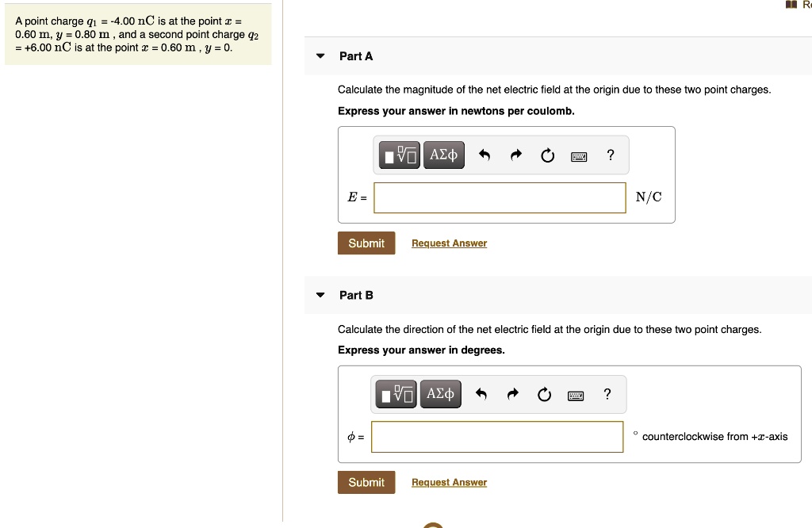Click redo arrow in Part A toolbar
This screenshot has width=812, height=528.
pos(515,155)
